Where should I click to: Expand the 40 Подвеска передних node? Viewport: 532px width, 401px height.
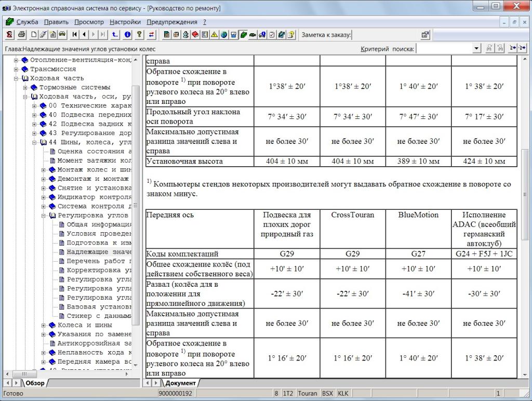point(34,115)
